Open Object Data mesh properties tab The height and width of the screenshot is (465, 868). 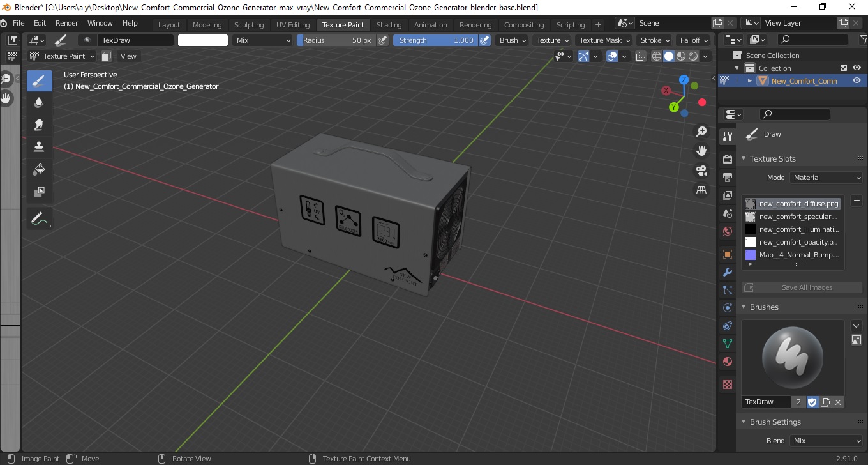727,344
